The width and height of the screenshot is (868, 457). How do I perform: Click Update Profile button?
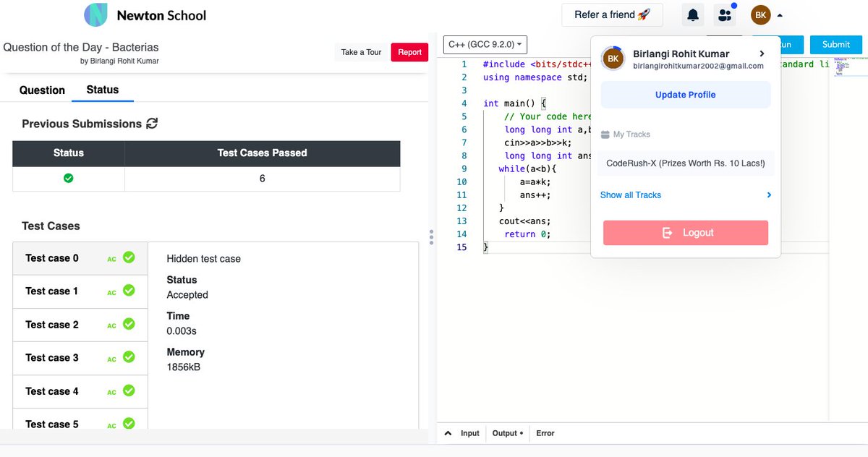(686, 95)
